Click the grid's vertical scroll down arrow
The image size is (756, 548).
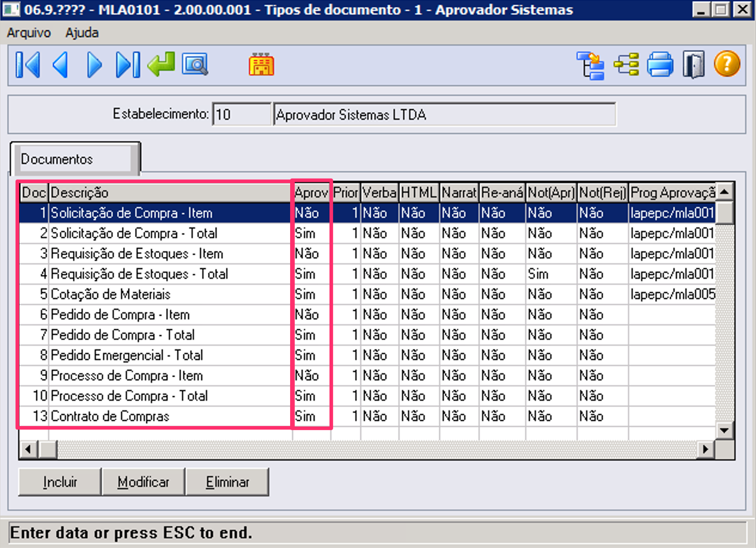point(725,430)
